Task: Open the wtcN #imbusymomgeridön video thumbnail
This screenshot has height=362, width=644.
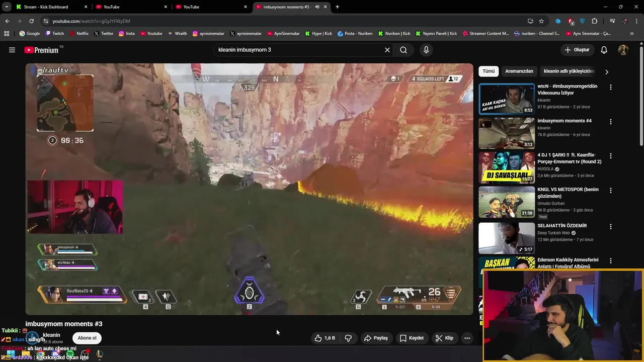Action: click(x=507, y=99)
